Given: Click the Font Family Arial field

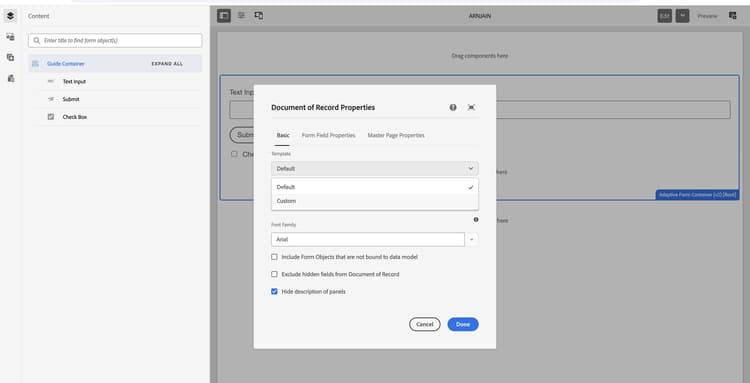Looking at the screenshot, I should click(367, 240).
